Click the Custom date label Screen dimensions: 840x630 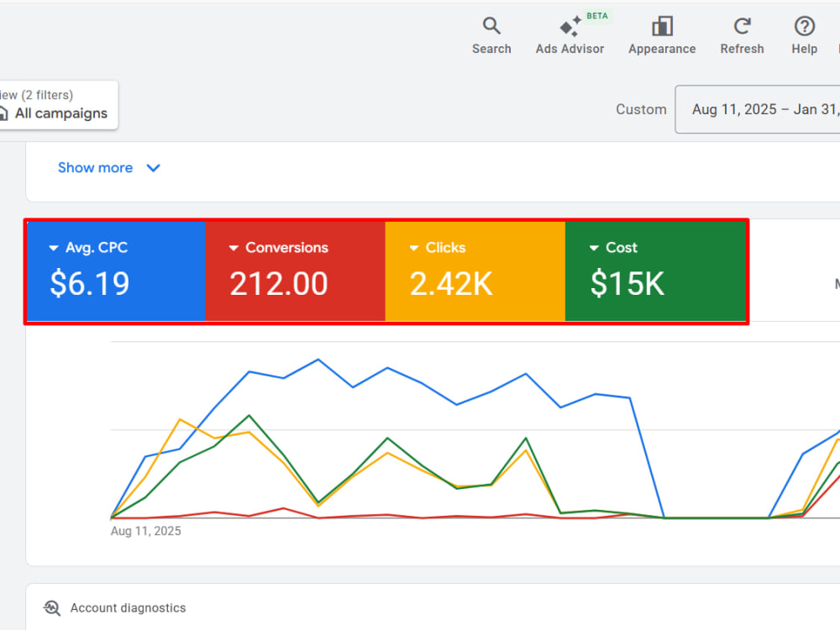click(641, 109)
